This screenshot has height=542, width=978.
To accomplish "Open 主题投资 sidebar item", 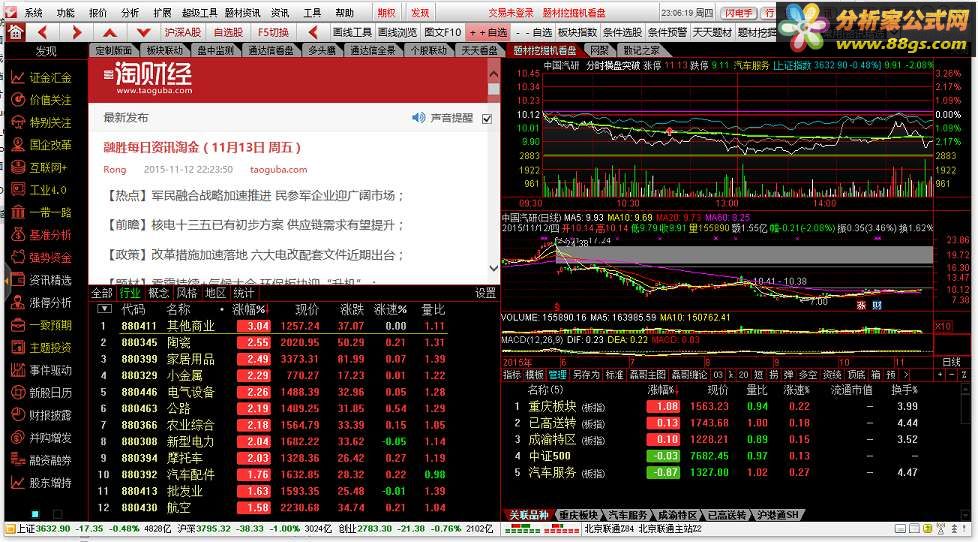I will [x=42, y=347].
